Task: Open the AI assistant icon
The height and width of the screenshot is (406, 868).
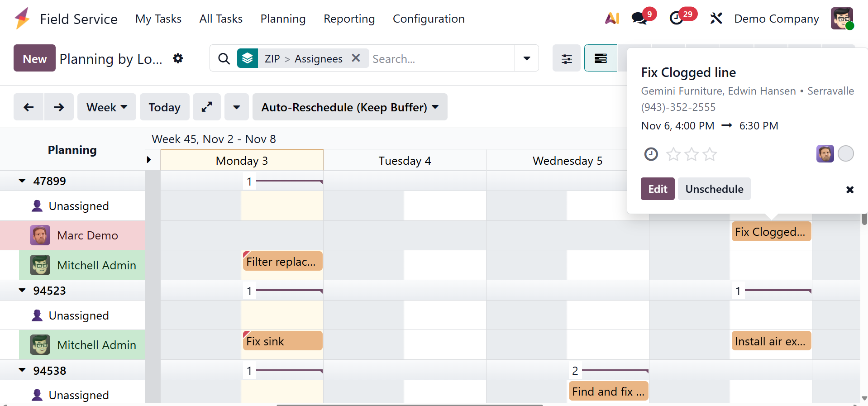Action: tap(612, 19)
